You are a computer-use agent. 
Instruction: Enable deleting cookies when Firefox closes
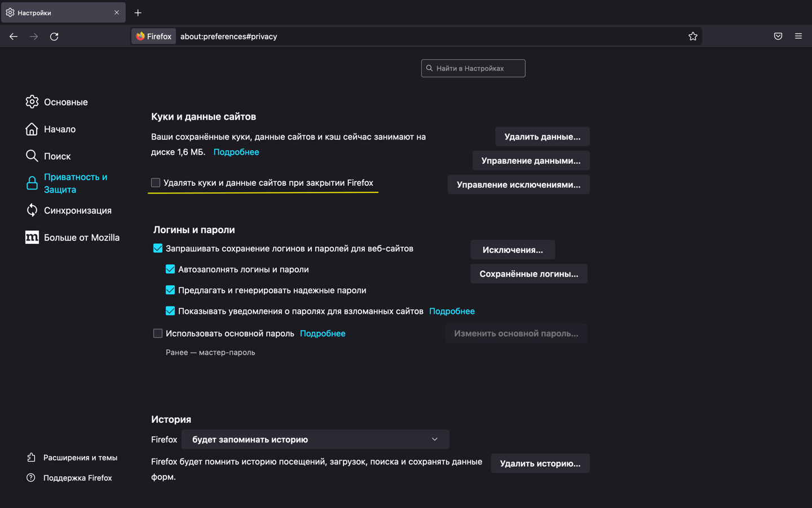click(x=156, y=182)
